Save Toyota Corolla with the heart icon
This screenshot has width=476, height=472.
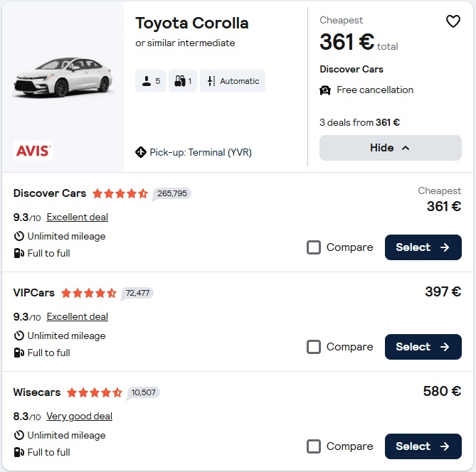click(x=453, y=21)
